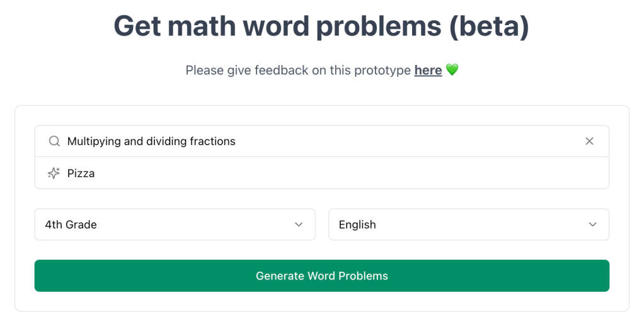Viewport: 644px width, 319px height.
Task: Clear the topic field using the X icon
Action: [x=589, y=141]
